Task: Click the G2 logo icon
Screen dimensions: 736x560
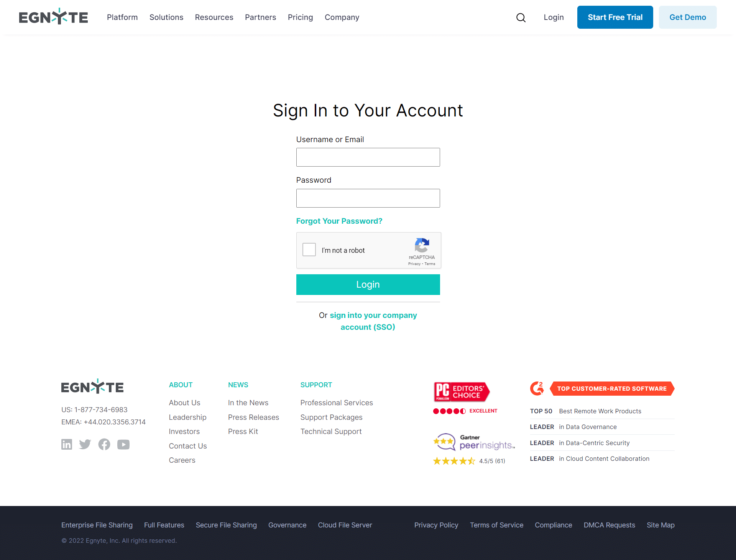Action: [x=537, y=388]
